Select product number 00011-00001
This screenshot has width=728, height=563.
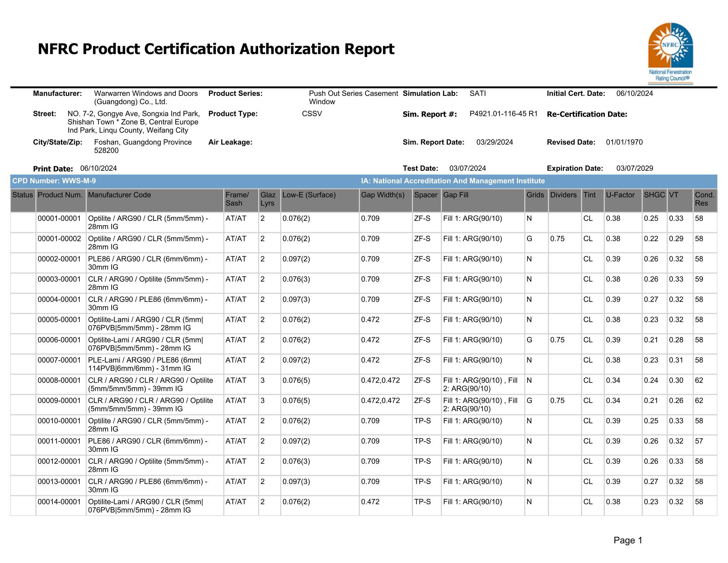(59, 441)
